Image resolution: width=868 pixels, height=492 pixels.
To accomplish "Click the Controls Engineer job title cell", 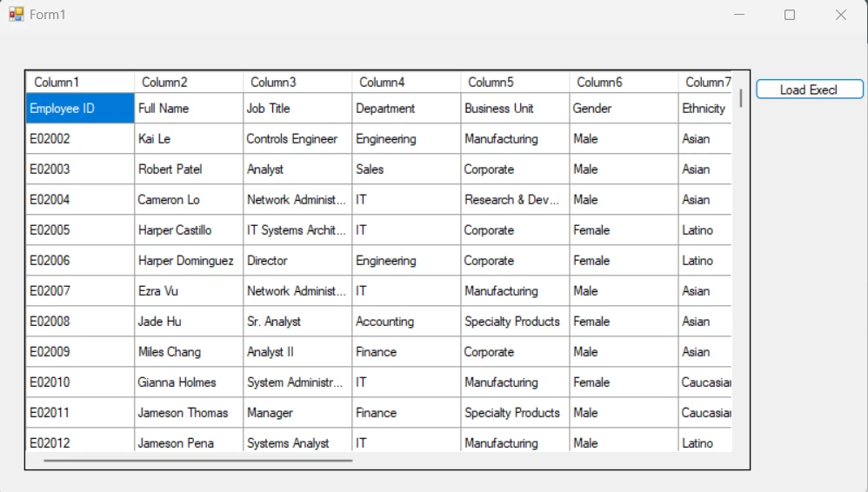I will pyautogui.click(x=297, y=139).
